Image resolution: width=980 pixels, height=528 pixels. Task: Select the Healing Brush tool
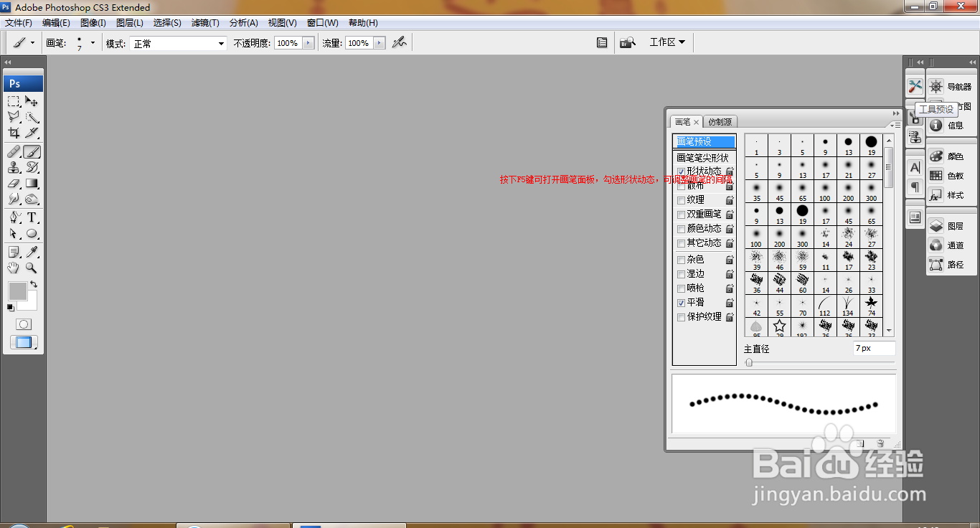(14, 152)
